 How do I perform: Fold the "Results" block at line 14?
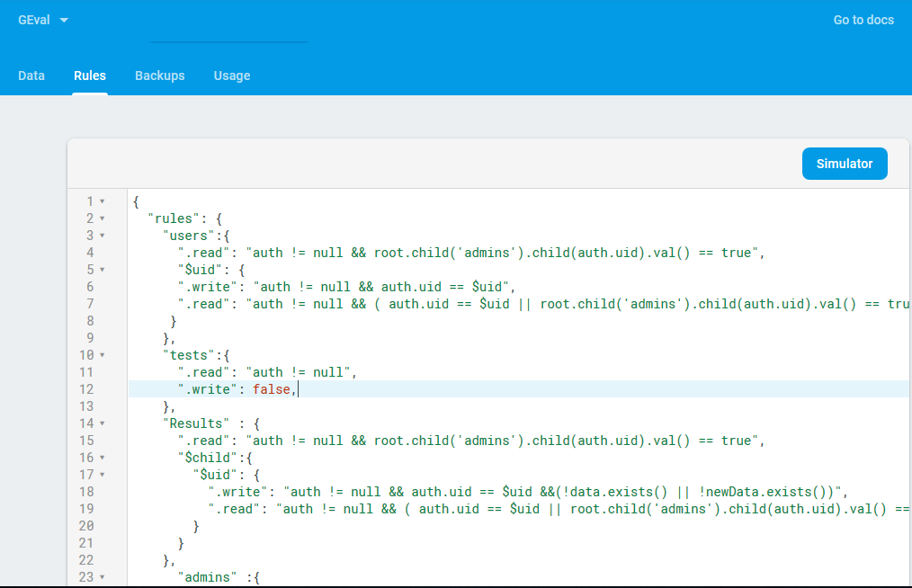[x=103, y=423]
